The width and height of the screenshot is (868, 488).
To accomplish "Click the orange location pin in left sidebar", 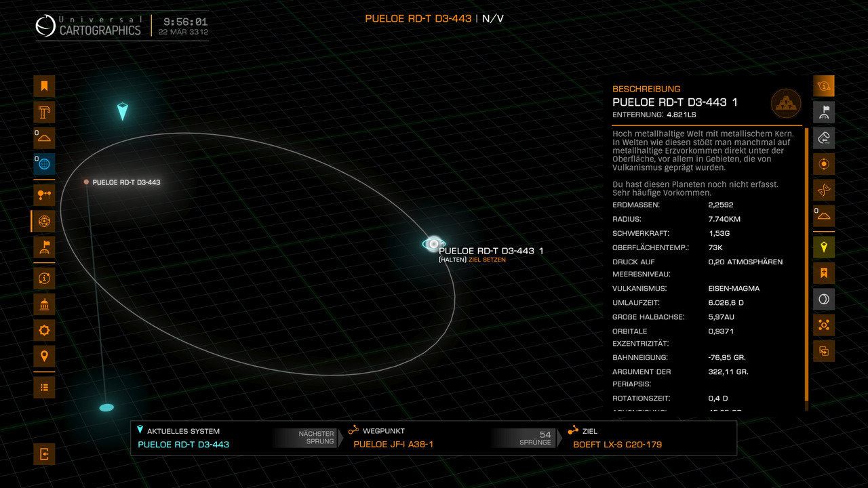I will (x=44, y=356).
